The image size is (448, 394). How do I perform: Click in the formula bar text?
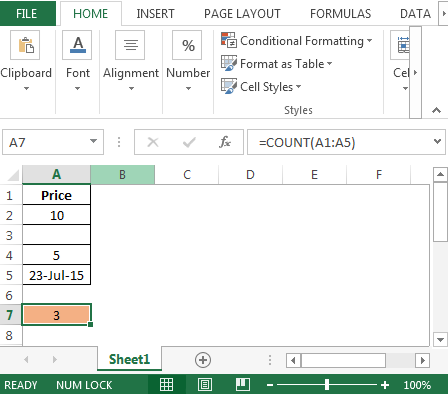(x=307, y=143)
